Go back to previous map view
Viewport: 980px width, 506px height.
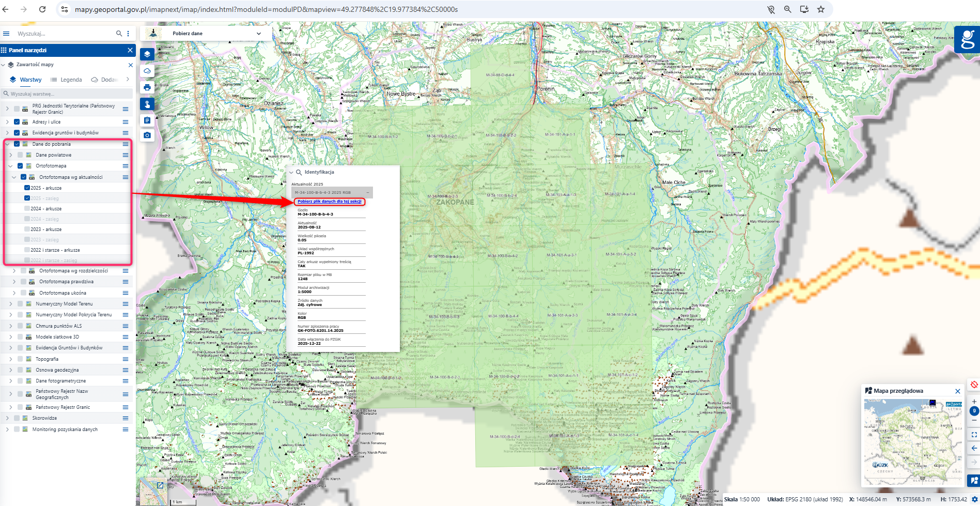tap(974, 448)
